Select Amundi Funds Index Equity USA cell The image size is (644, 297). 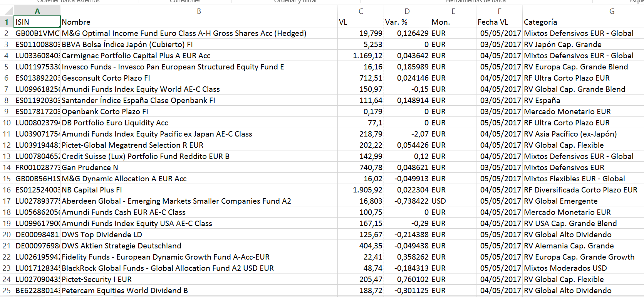(x=199, y=223)
